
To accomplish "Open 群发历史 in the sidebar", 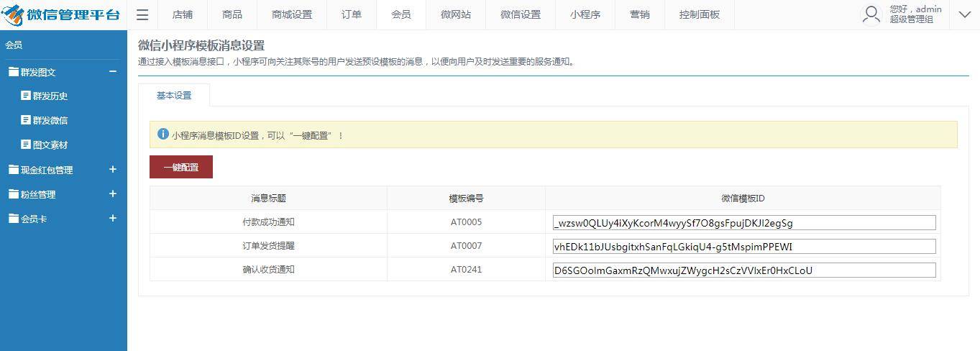I will 50,96.
